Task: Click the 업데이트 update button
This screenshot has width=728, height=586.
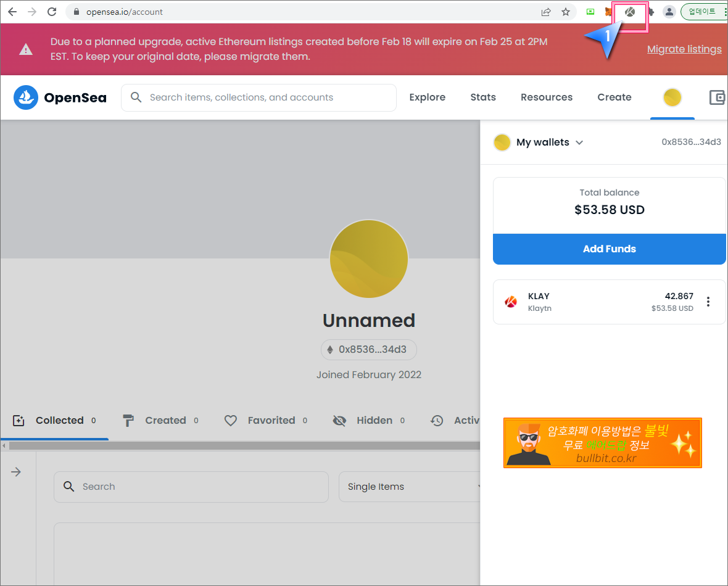Action: click(x=702, y=12)
